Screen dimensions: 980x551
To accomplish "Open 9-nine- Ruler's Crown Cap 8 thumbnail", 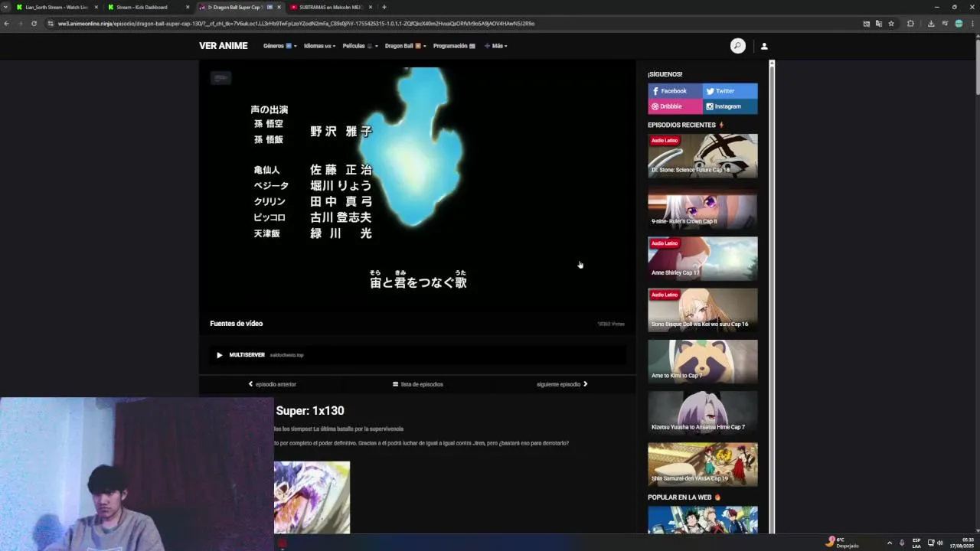I will pyautogui.click(x=703, y=207).
